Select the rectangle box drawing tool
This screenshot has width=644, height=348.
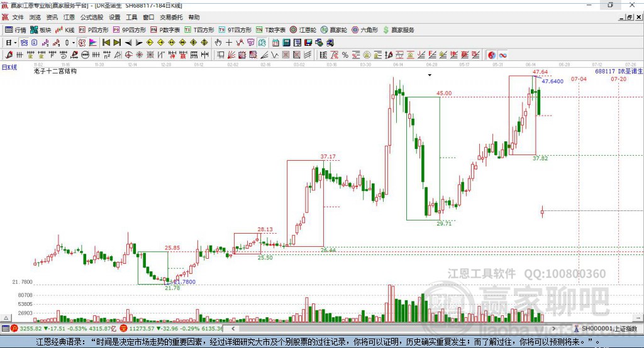(221, 55)
